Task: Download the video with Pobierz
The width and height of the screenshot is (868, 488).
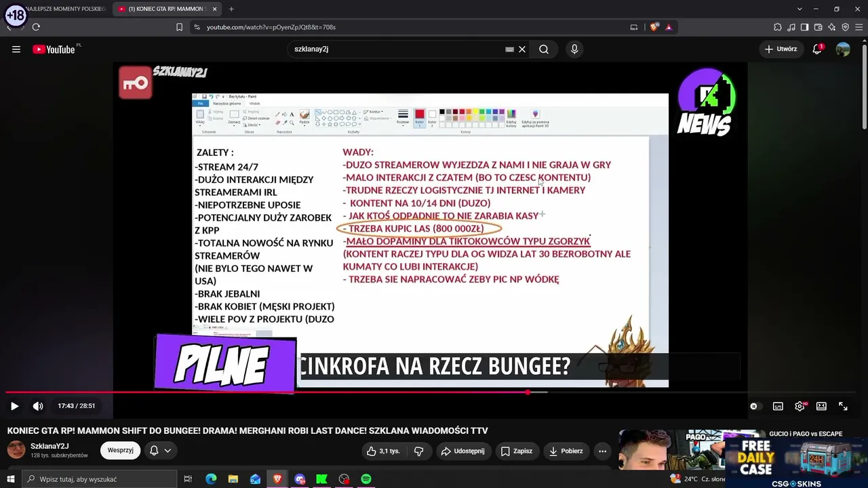Action: [566, 451]
